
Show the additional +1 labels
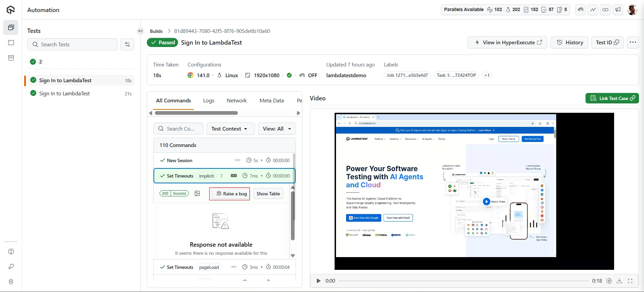pyautogui.click(x=487, y=76)
